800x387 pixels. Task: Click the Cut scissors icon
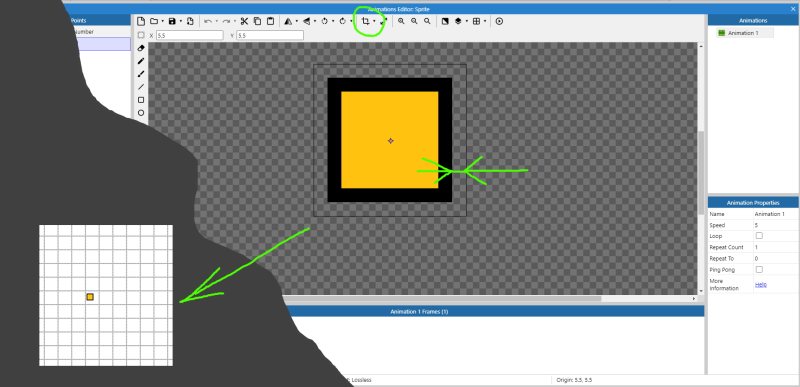pos(244,21)
